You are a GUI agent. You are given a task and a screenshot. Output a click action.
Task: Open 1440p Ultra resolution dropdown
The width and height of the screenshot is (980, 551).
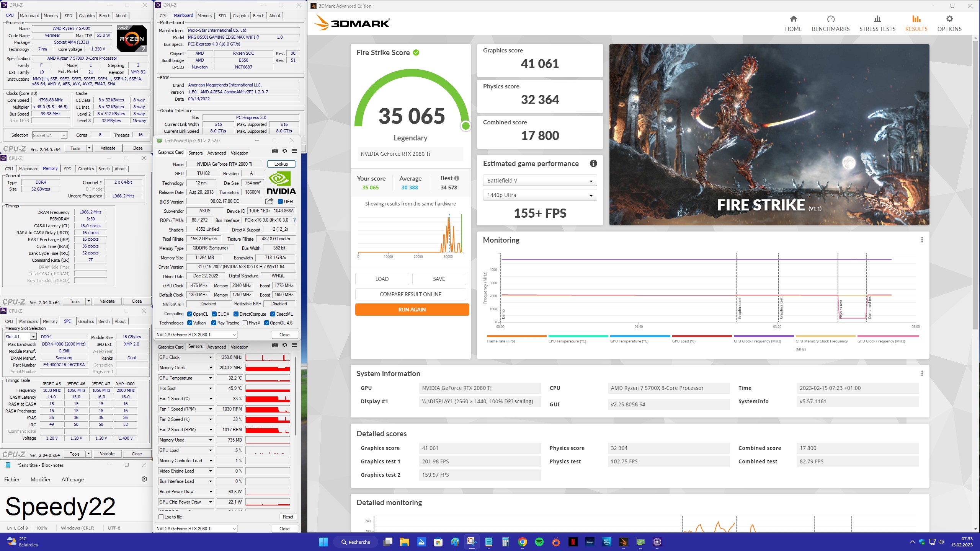click(x=540, y=195)
